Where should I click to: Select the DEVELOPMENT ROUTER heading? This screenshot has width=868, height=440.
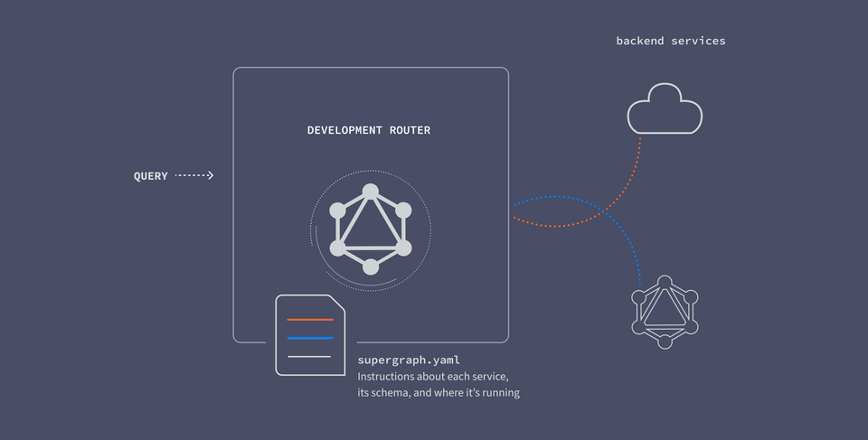[x=369, y=130]
